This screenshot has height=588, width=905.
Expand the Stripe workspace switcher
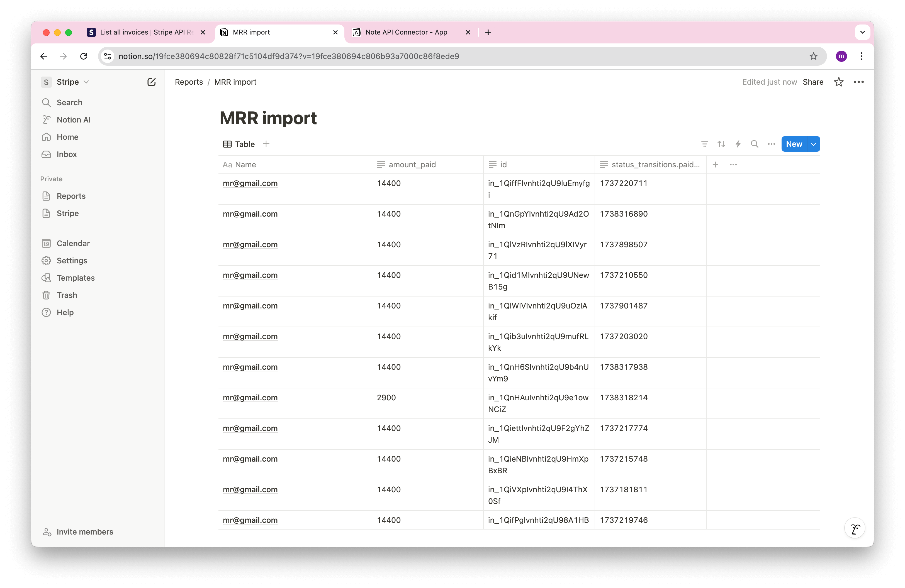pos(65,82)
